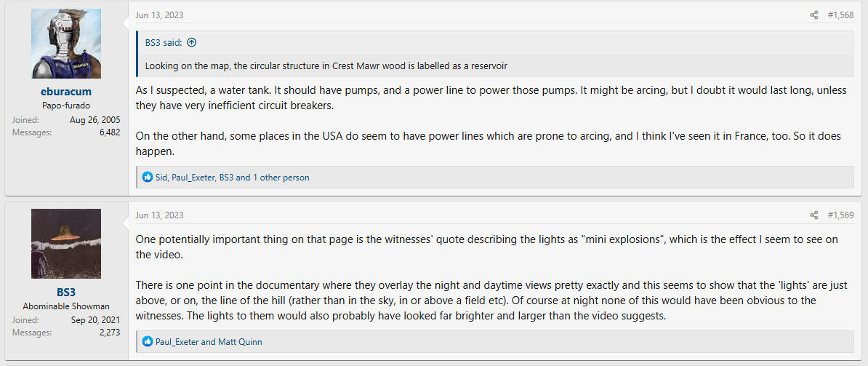The height and width of the screenshot is (366, 868).
Task: Click 'Paul_Exeter' in first post's likes
Action: 193,177
